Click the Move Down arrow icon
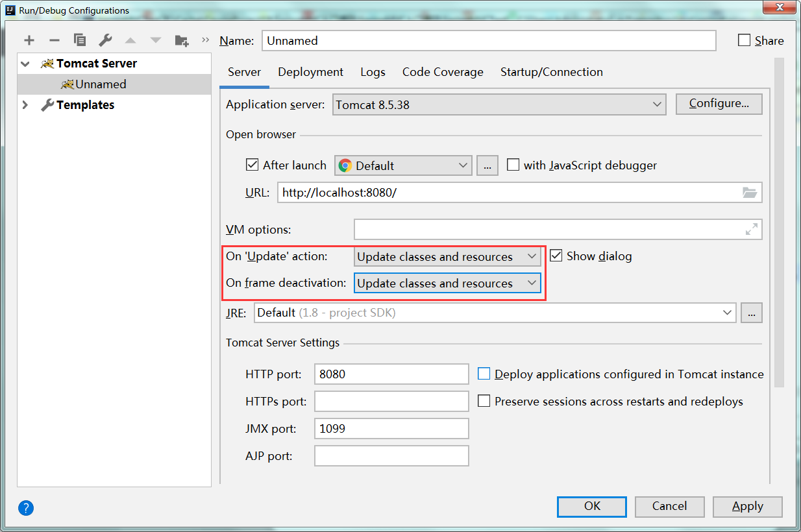Screen dimensions: 801x532 (x=156, y=40)
